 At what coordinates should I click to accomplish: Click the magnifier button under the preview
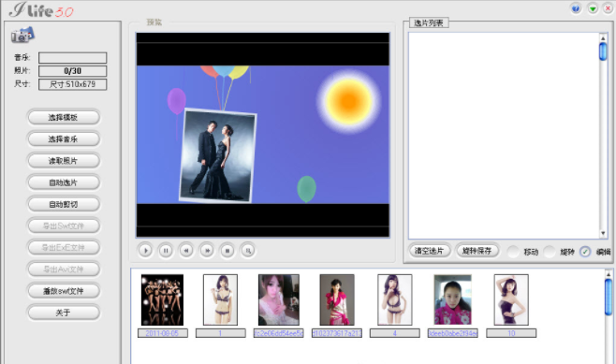pyautogui.click(x=247, y=250)
